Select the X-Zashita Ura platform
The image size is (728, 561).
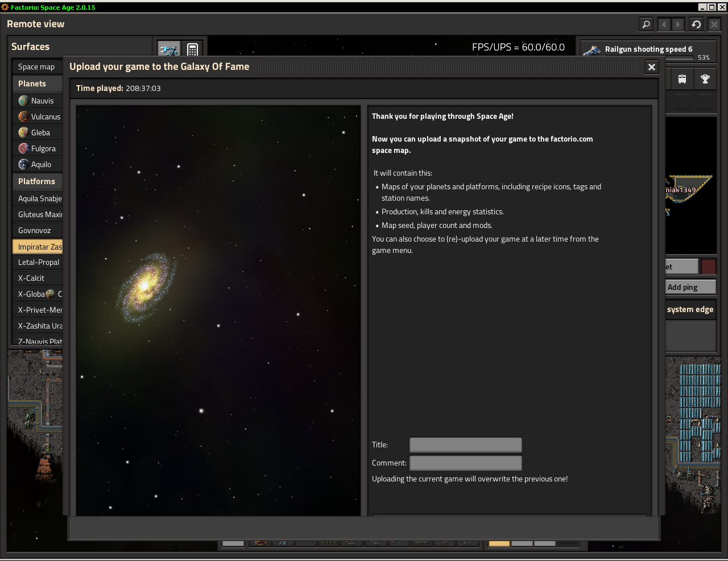click(38, 326)
